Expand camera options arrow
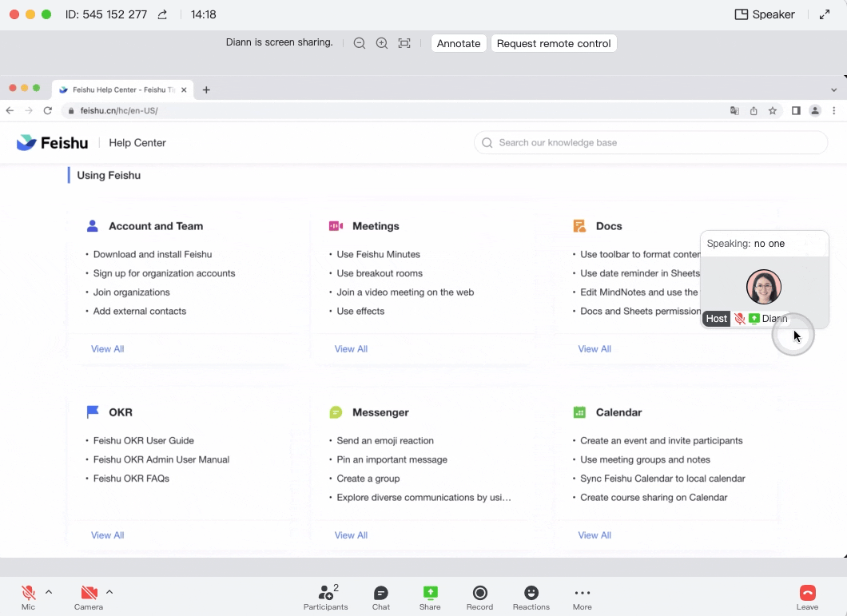 click(x=109, y=592)
